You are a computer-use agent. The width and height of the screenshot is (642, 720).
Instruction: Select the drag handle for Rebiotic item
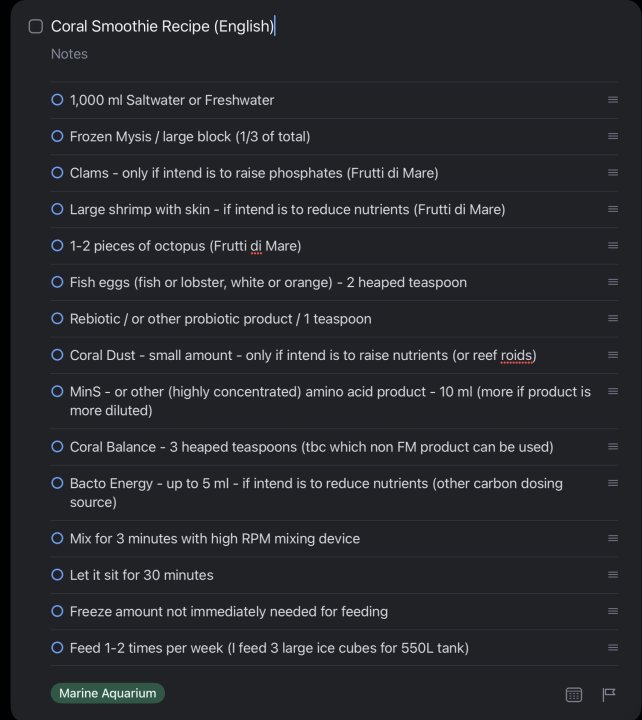pos(613,319)
